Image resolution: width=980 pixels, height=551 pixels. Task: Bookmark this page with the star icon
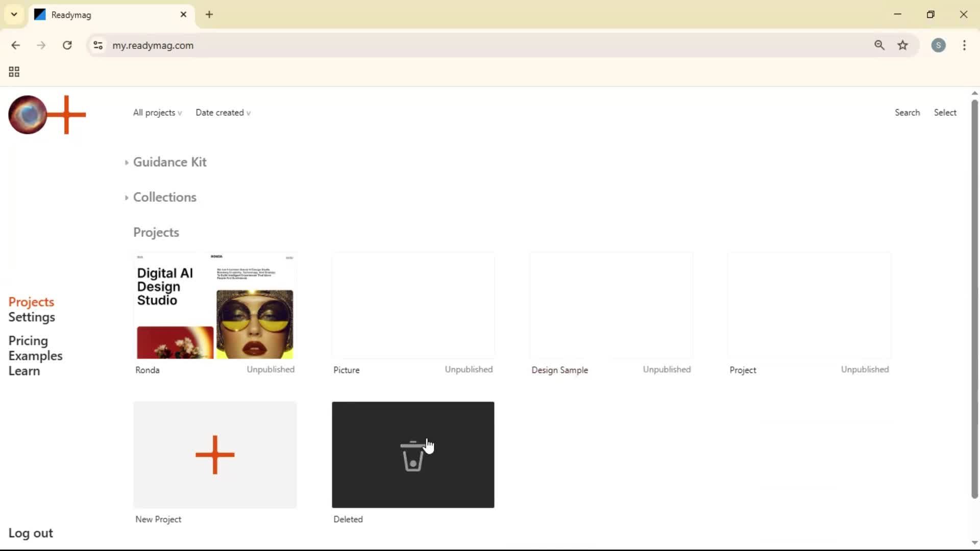click(903, 45)
